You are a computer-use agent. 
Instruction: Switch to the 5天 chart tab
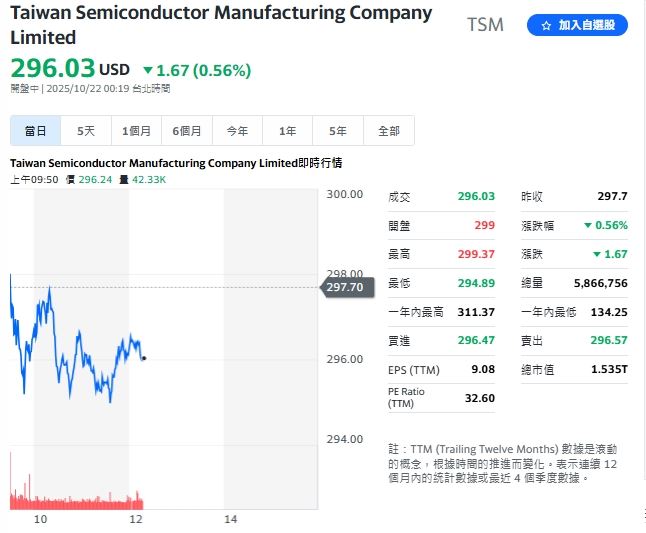pos(86,131)
